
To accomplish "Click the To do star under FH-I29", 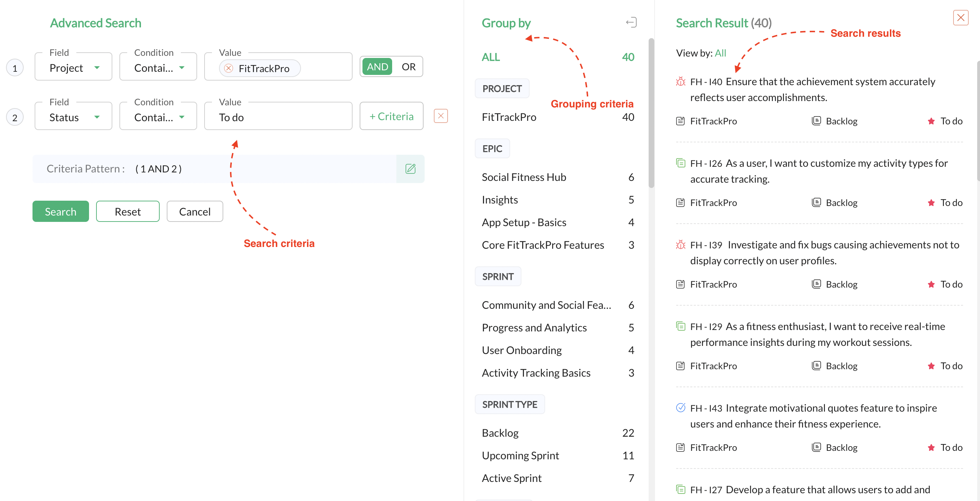I will coord(931,366).
